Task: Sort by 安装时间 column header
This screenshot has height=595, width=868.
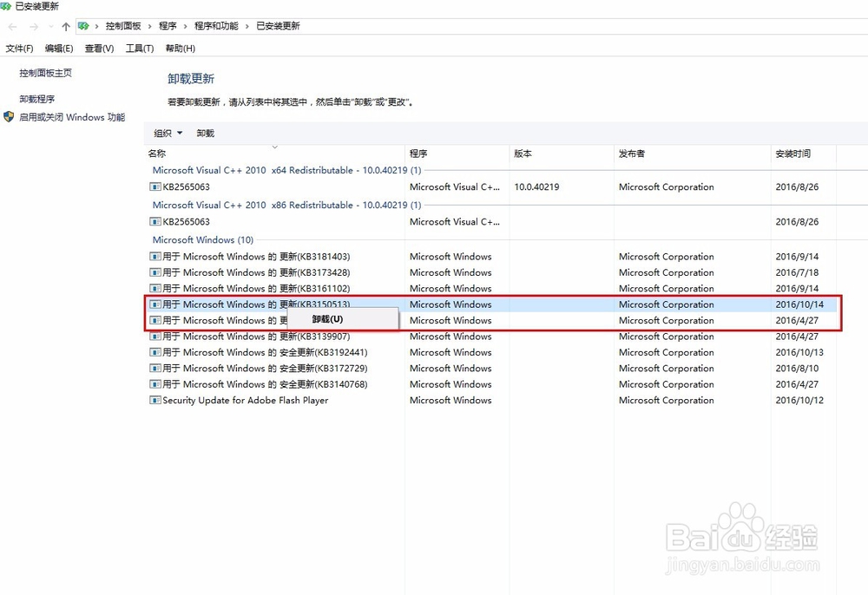Action: click(804, 154)
